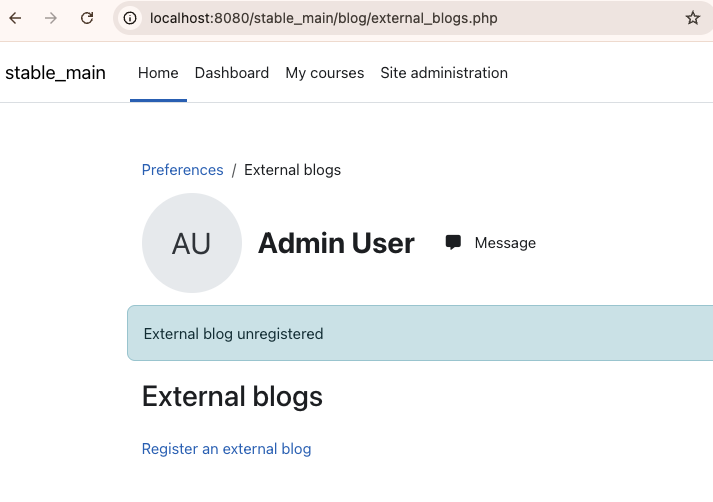Navigate to Preferences breadcrumb link
This screenshot has width=713, height=502.
click(182, 170)
